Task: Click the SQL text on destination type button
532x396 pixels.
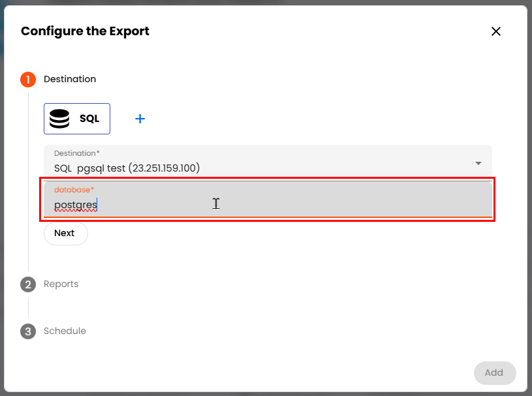Action: click(x=89, y=119)
